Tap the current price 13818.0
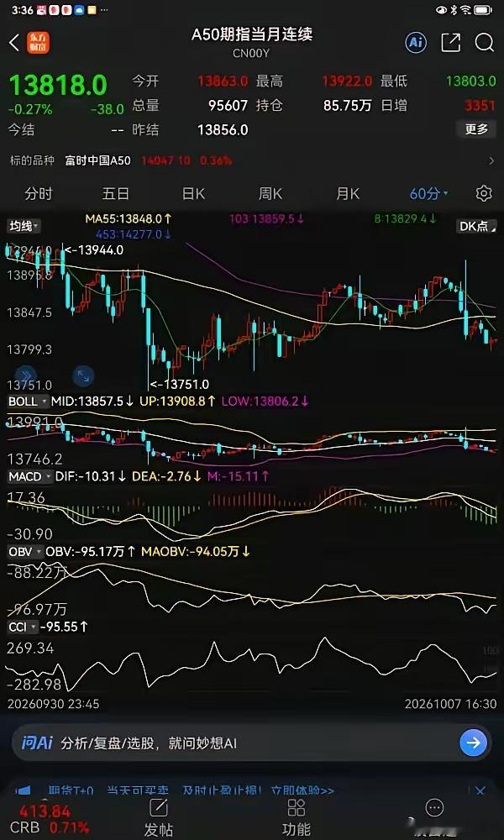 click(x=58, y=86)
